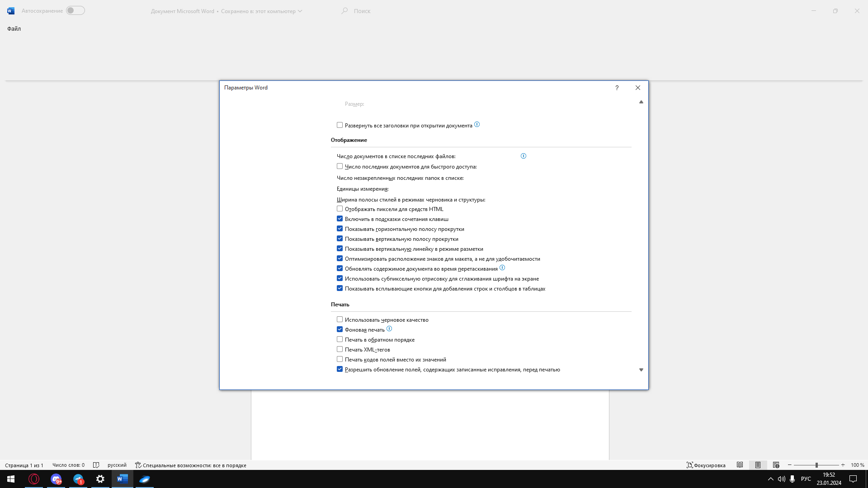Viewport: 868px width, 488px height.
Task: Click Число слов: 0 indicator
Action: [68, 465]
